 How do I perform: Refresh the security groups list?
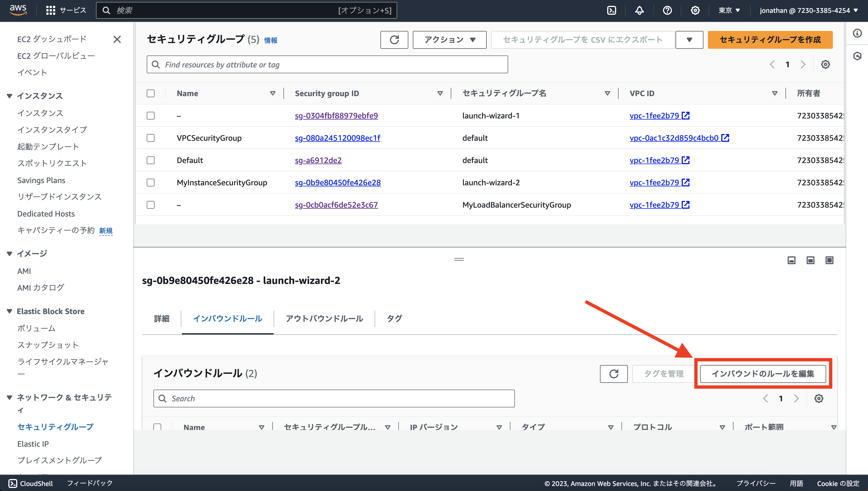394,40
